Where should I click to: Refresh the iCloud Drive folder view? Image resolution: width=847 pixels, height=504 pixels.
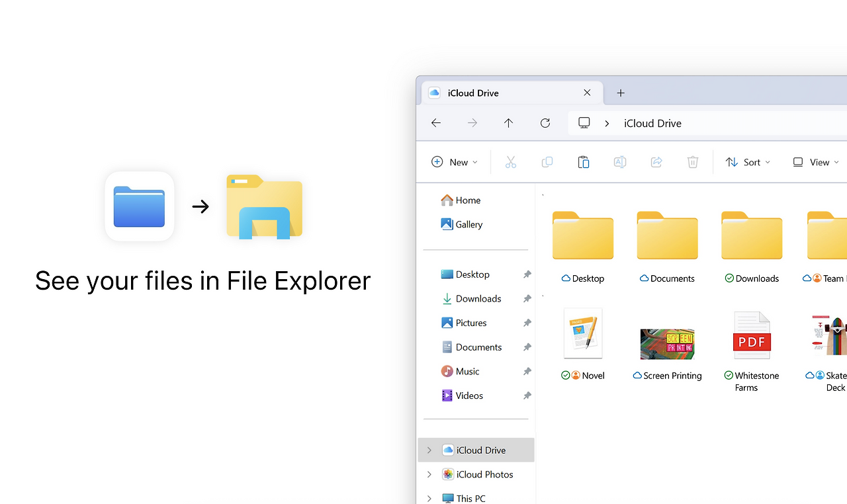545,123
